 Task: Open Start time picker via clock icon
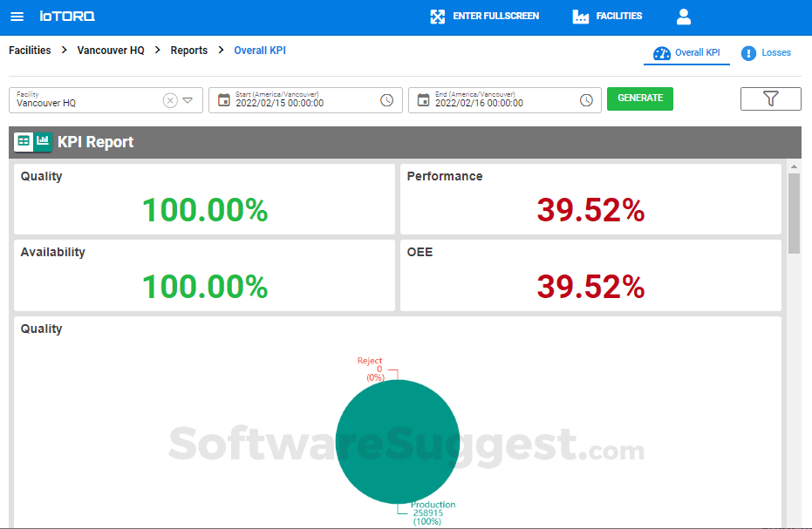pyautogui.click(x=386, y=99)
